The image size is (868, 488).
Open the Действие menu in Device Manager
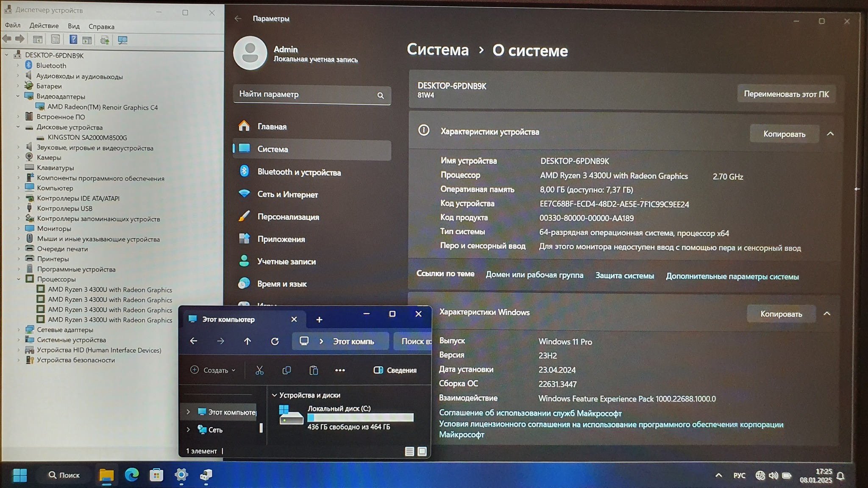tap(44, 26)
